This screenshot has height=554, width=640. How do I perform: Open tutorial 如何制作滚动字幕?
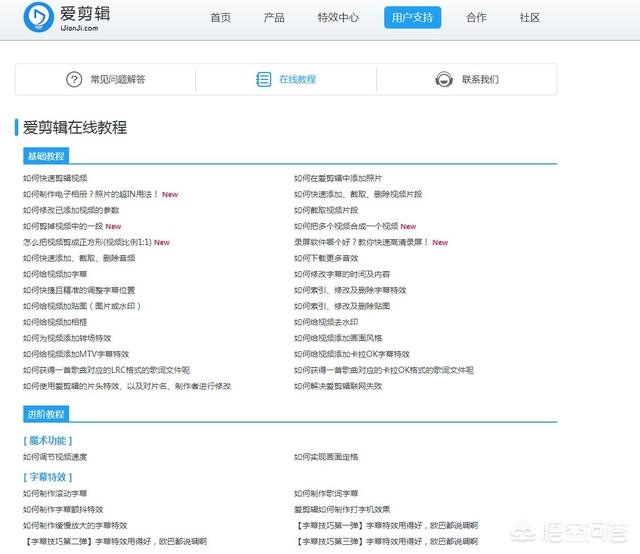pos(55,493)
